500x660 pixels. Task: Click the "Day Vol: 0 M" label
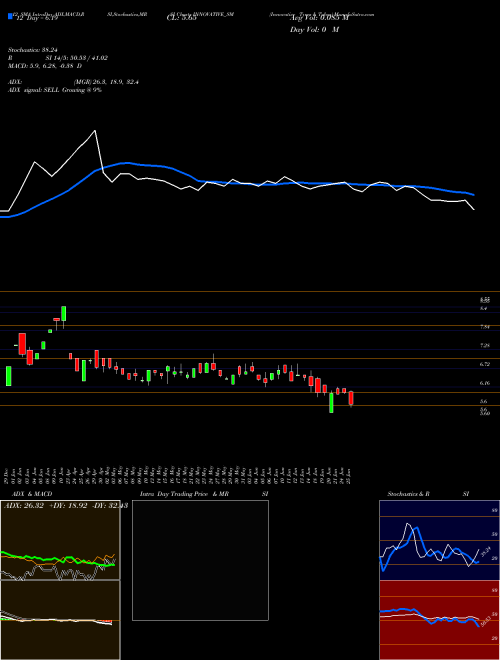(x=314, y=29)
